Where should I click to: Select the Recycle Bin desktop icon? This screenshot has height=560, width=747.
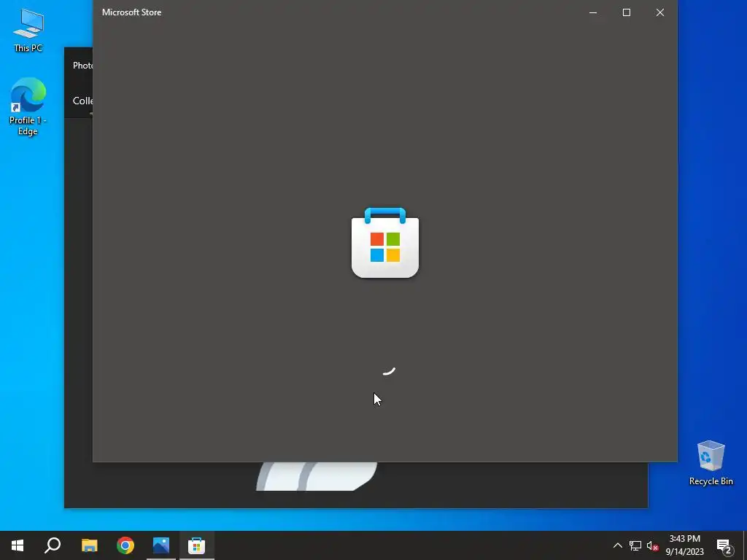[x=711, y=463]
